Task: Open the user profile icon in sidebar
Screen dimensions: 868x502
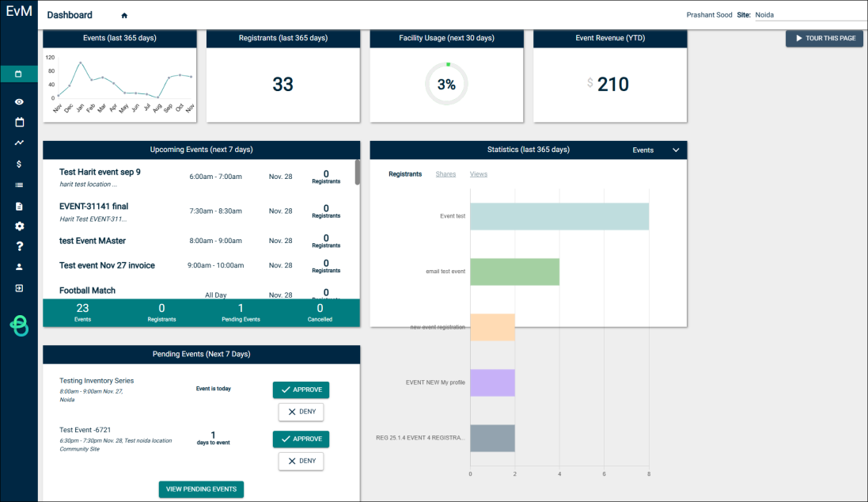Action: coord(19,267)
